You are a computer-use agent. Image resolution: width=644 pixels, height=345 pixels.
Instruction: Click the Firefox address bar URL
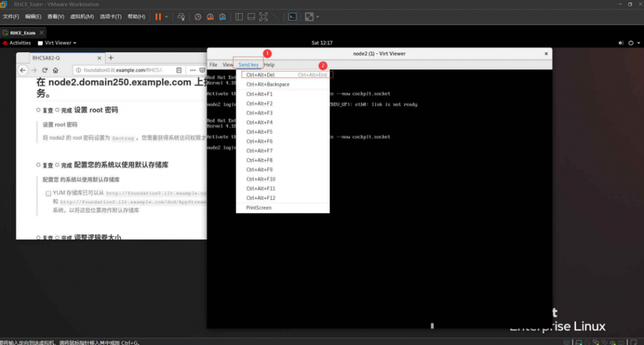click(123, 70)
